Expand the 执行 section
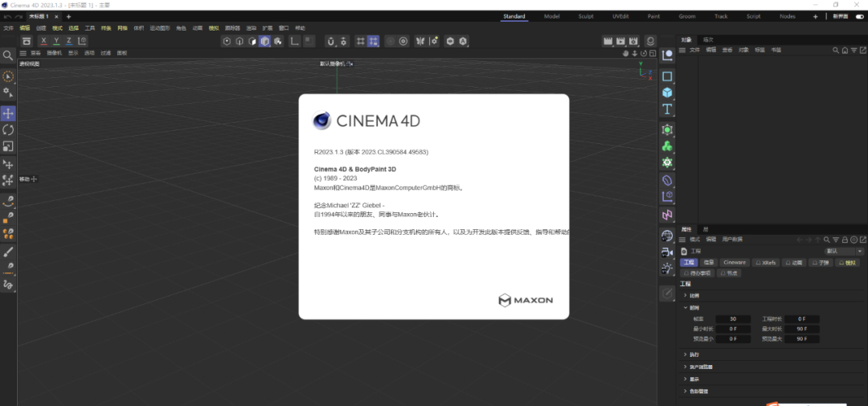Image resolution: width=868 pixels, height=406 pixels. pos(686,354)
